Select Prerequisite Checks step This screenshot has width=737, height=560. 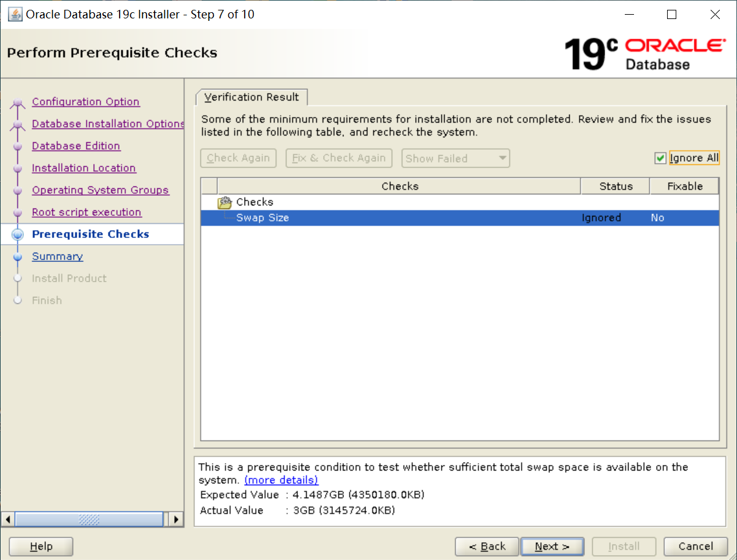click(x=91, y=234)
